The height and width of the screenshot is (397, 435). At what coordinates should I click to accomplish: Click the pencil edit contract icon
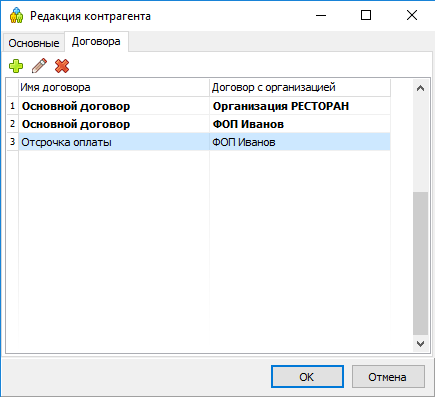pos(39,66)
